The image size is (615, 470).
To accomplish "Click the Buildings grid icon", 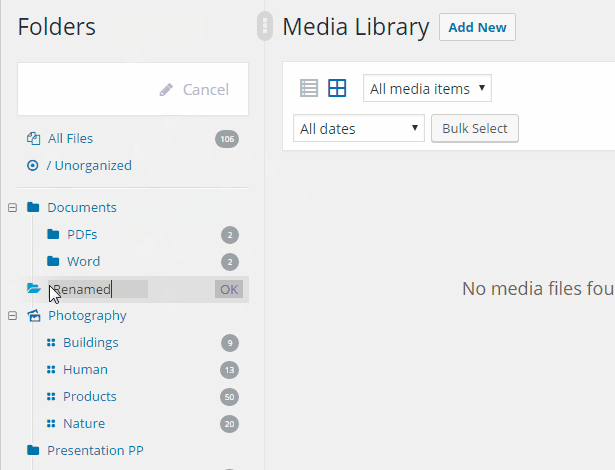I will click(x=51, y=342).
